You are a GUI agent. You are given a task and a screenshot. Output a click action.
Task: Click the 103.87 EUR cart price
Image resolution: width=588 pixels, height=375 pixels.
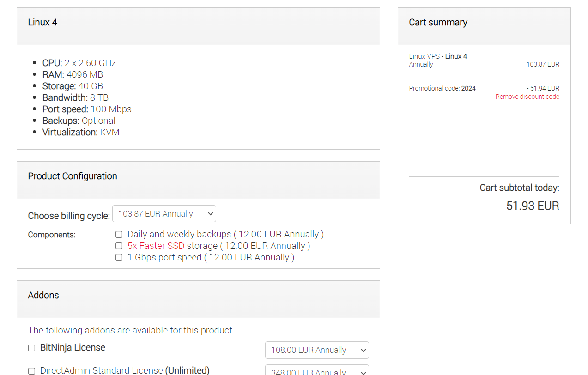[543, 64]
